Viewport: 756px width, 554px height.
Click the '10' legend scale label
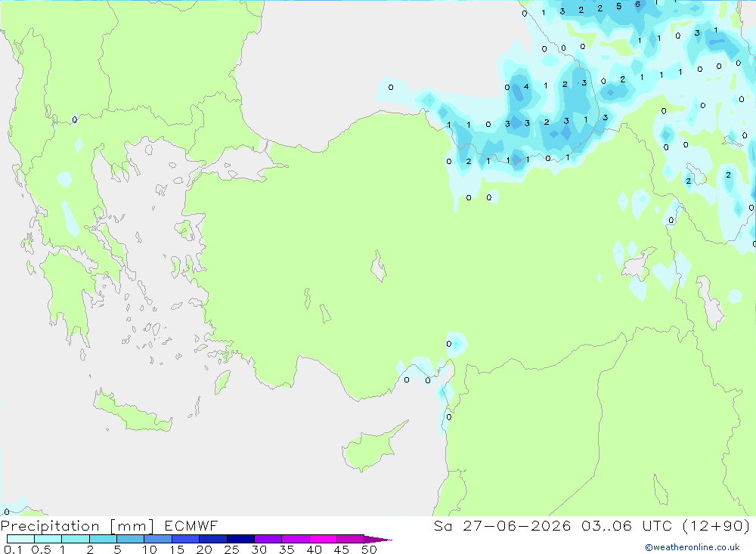click(150, 549)
